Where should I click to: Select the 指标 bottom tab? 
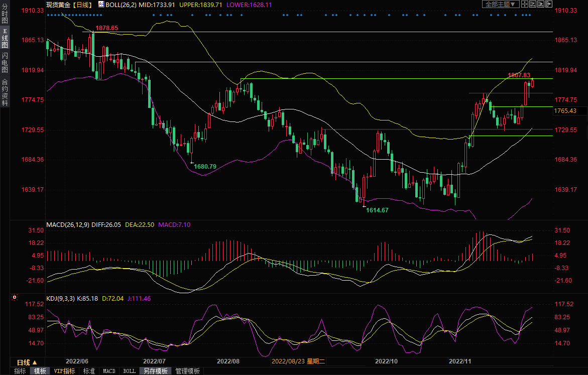(x=20, y=371)
